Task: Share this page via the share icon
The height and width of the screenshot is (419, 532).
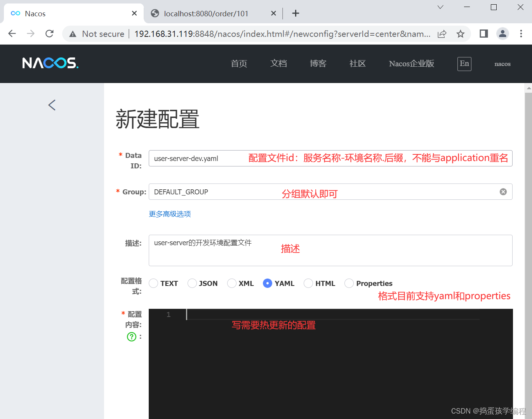Action: pyautogui.click(x=442, y=34)
